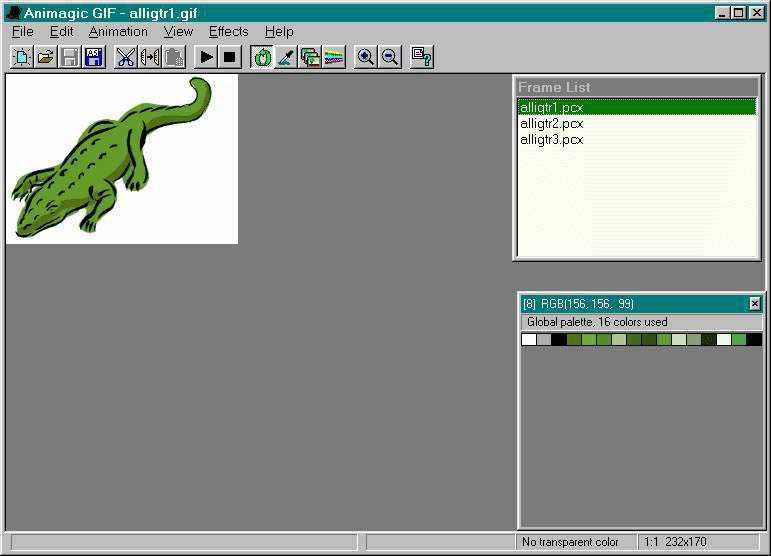Expand the Effects menu
The width and height of the screenshot is (771, 556).
pos(228,31)
